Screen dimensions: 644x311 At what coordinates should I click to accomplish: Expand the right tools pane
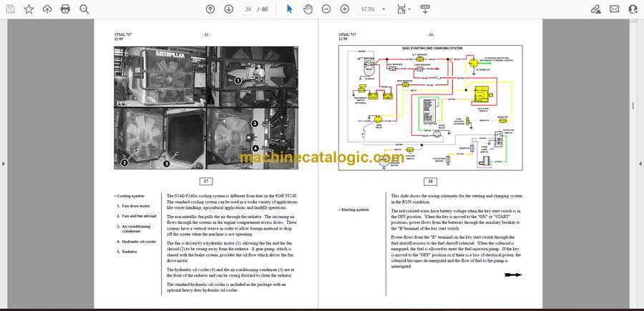(x=640, y=164)
